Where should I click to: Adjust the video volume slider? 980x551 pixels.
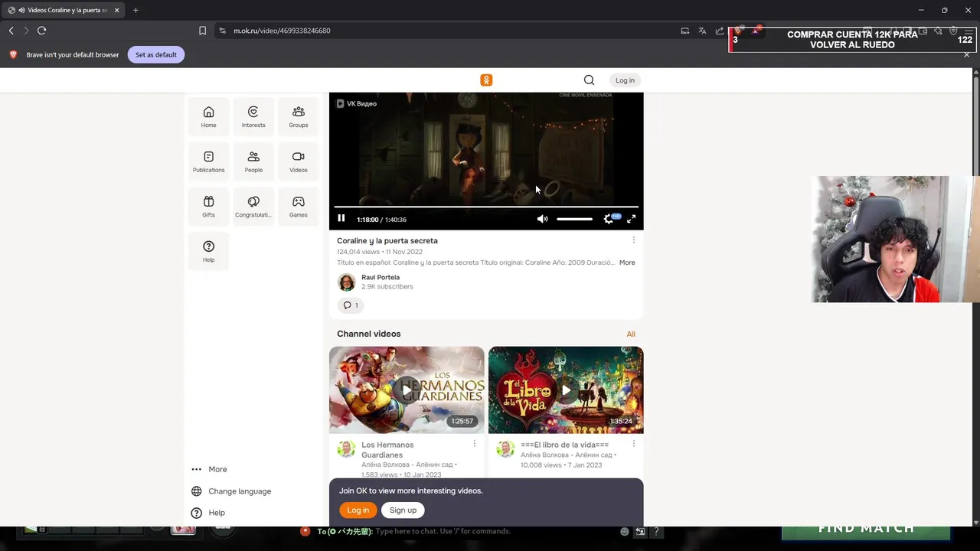tap(574, 219)
